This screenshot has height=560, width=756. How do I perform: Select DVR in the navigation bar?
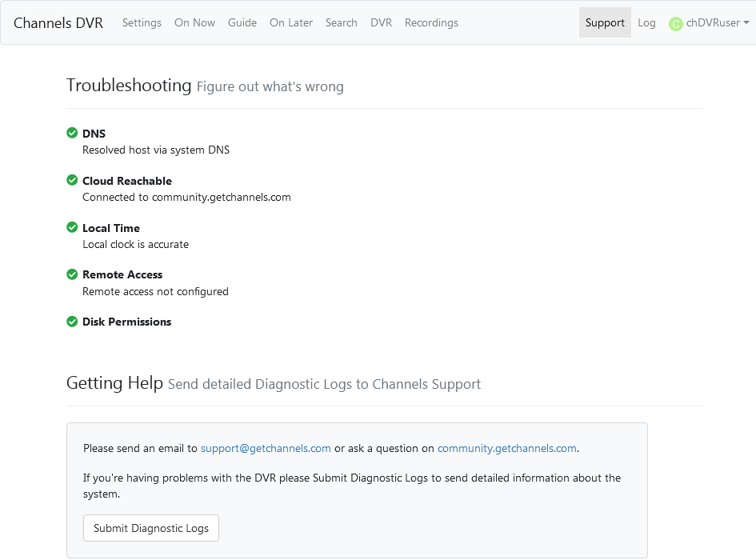(381, 22)
